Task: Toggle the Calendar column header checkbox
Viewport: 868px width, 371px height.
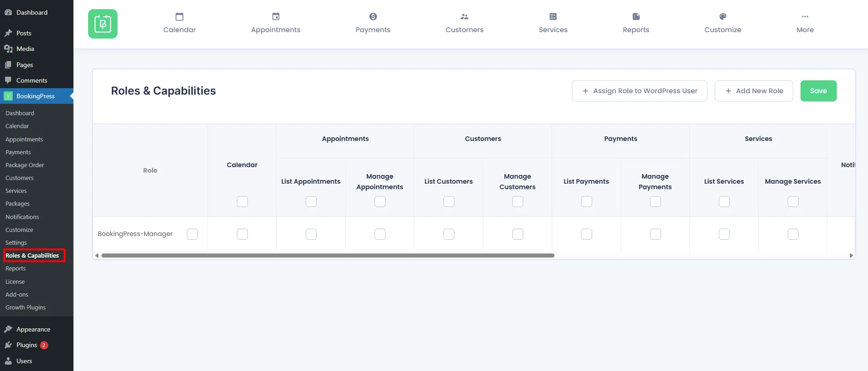Action: (x=242, y=202)
